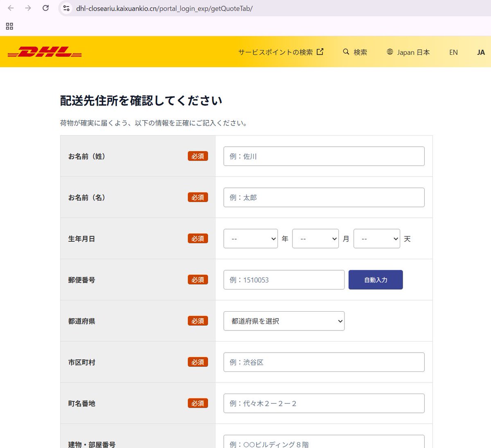Click the browser address bar URL

click(164, 8)
